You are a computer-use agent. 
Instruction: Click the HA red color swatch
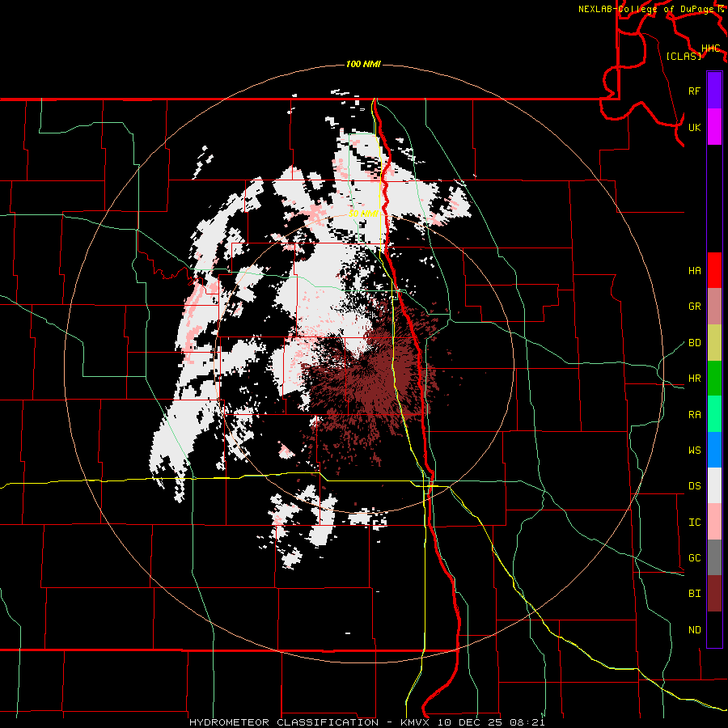pos(714,269)
